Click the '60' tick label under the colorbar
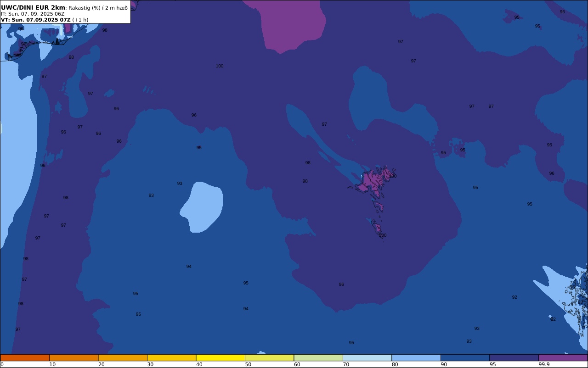This screenshot has width=588, height=368. pos(297,364)
